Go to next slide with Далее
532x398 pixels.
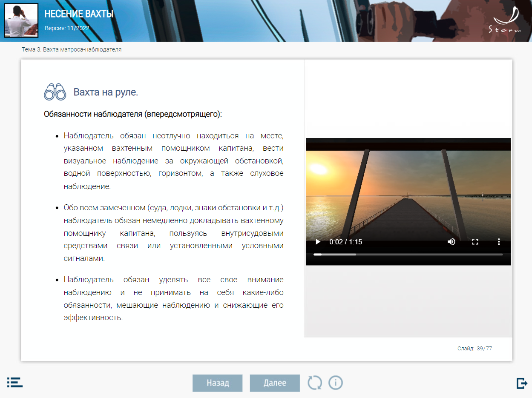click(x=275, y=383)
